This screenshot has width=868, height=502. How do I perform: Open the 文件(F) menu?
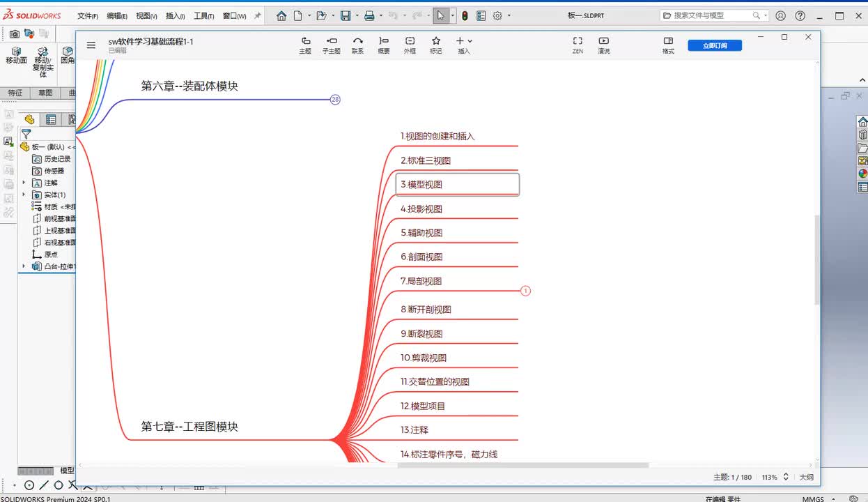pos(87,15)
